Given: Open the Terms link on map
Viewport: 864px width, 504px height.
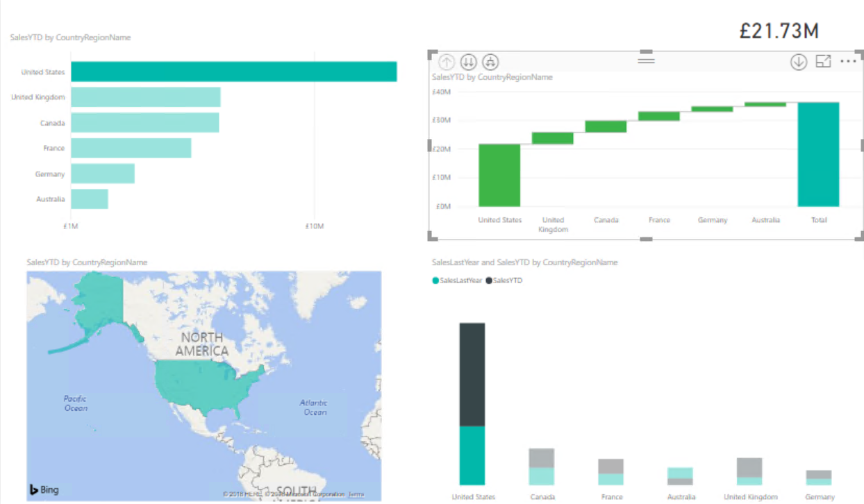Looking at the screenshot, I should (x=356, y=494).
